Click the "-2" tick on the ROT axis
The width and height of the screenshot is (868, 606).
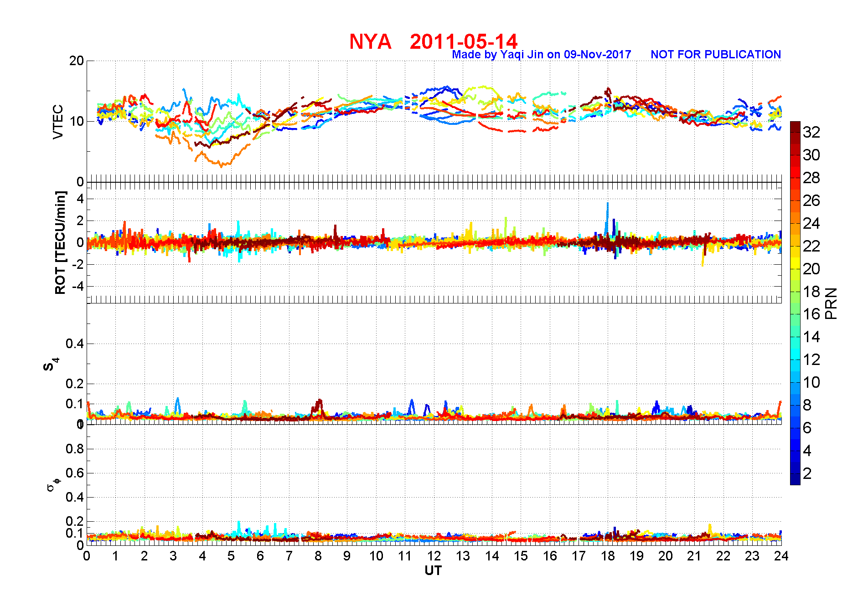pos(78,265)
